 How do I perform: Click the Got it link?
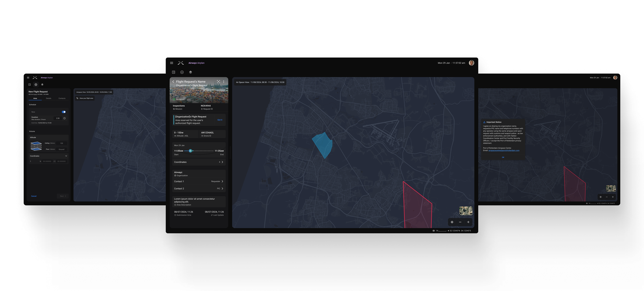220,120
